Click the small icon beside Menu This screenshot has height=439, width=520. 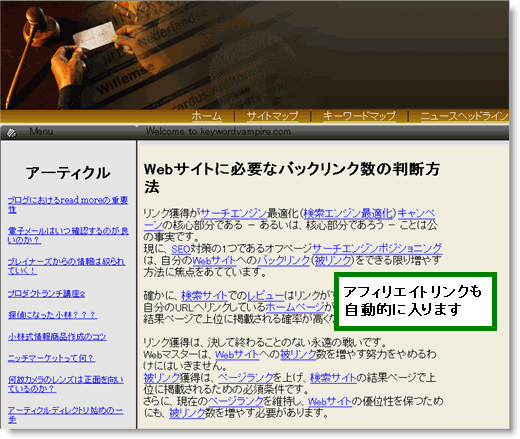pyautogui.click(x=11, y=133)
